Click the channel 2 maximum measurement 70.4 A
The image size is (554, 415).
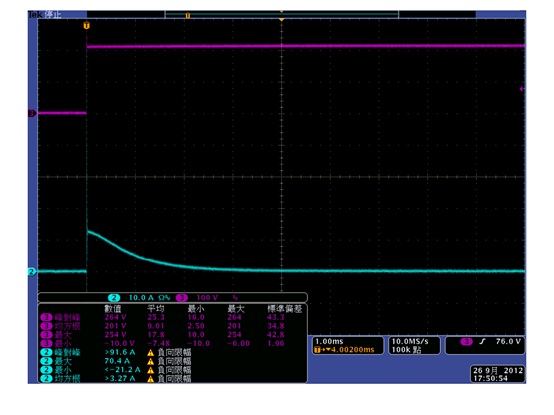point(117,361)
